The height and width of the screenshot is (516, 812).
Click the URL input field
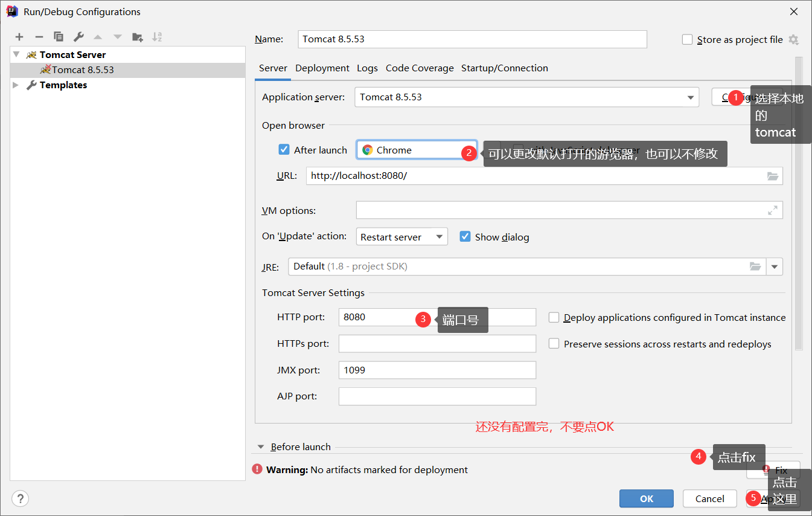tap(545, 176)
